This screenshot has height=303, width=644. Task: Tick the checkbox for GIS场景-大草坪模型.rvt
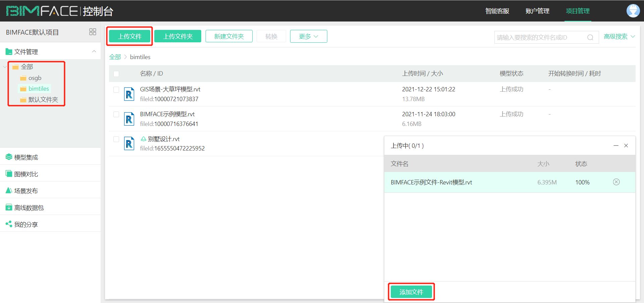tap(116, 90)
